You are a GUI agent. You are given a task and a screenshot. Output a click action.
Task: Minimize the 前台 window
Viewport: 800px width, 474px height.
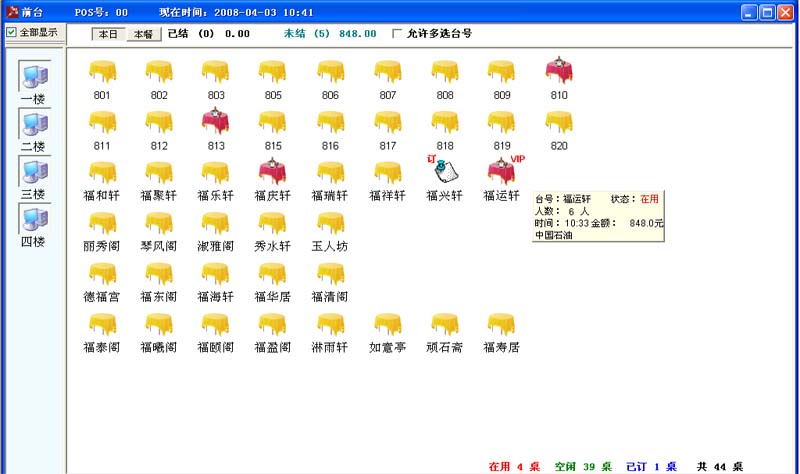(x=750, y=12)
